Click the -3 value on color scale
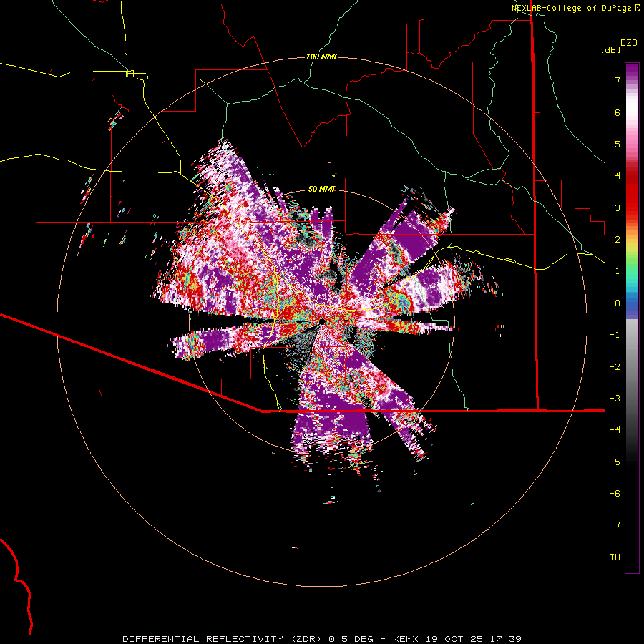Viewport: 644px width, 644px height. 615,399
